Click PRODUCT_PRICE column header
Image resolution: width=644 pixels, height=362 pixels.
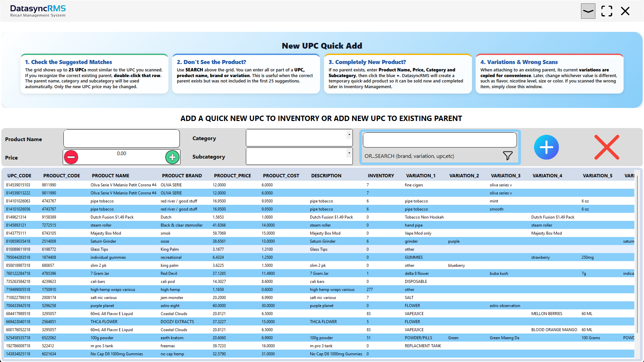(232, 176)
